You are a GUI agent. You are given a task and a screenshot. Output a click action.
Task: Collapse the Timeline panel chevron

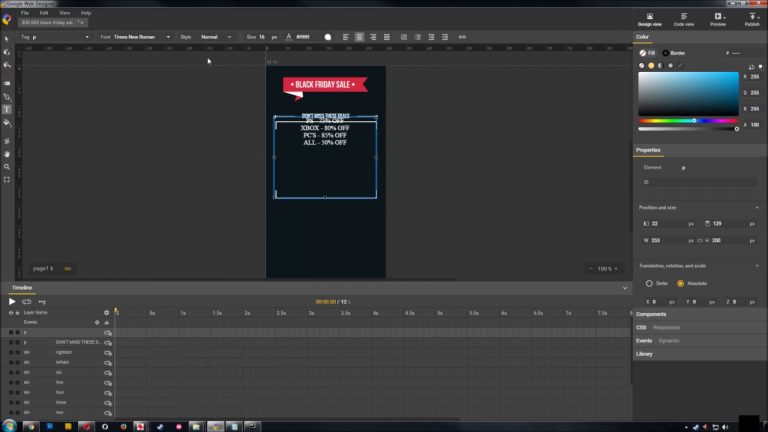point(624,288)
